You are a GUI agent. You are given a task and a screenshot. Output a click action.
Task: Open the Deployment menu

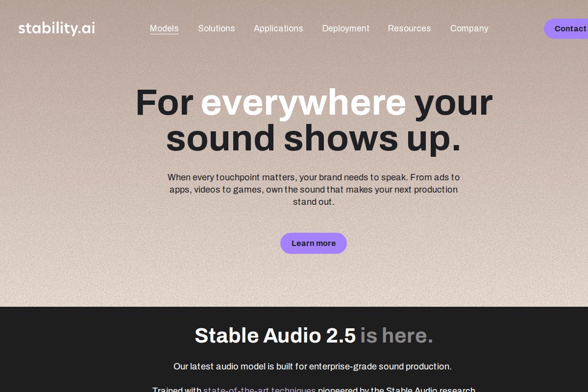[x=346, y=28]
